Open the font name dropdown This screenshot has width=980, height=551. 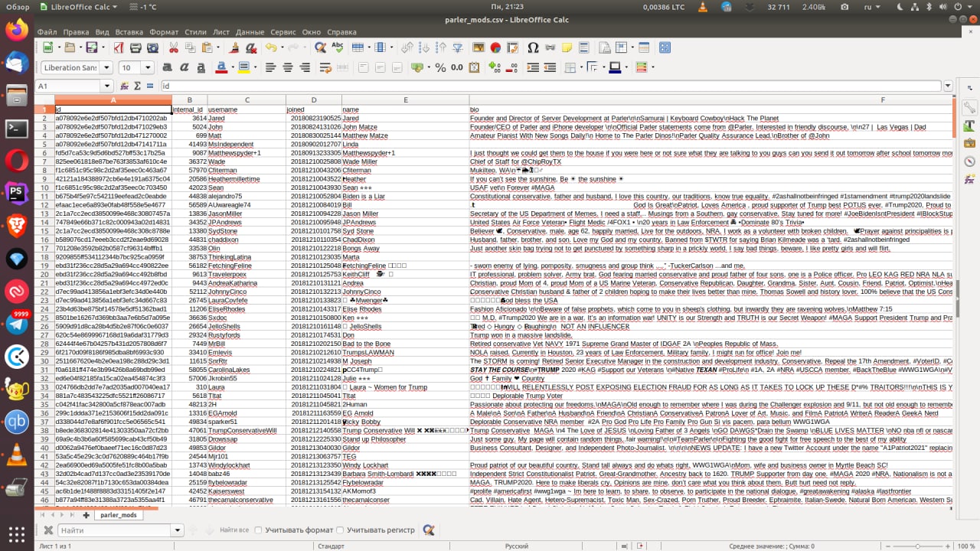[107, 67]
